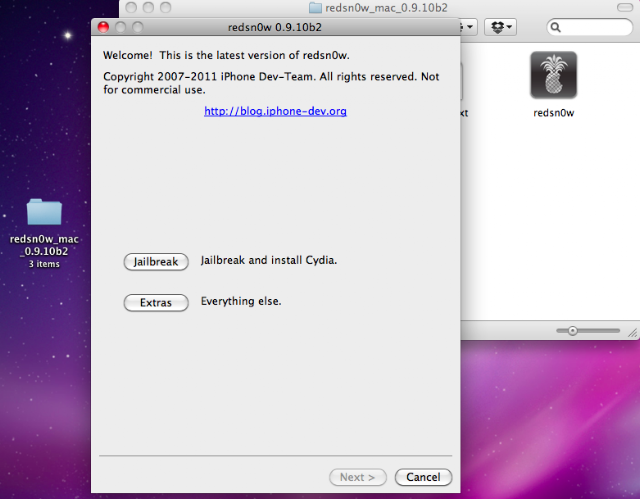Screen dimensions: 640x499
Task: Click the redsn0w label under the app icon
Action: (x=553, y=113)
